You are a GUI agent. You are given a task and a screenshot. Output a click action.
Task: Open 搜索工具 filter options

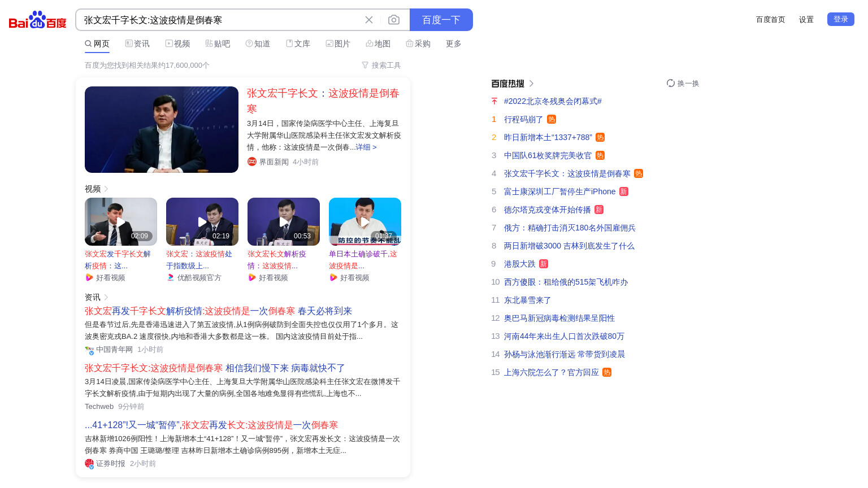(x=381, y=66)
